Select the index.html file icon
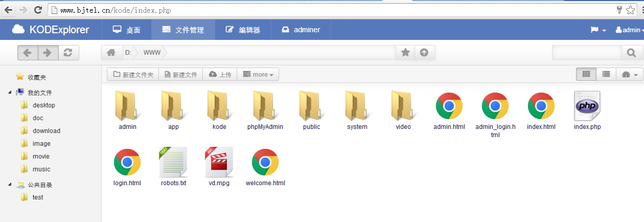The width and height of the screenshot is (644, 222). [541, 106]
